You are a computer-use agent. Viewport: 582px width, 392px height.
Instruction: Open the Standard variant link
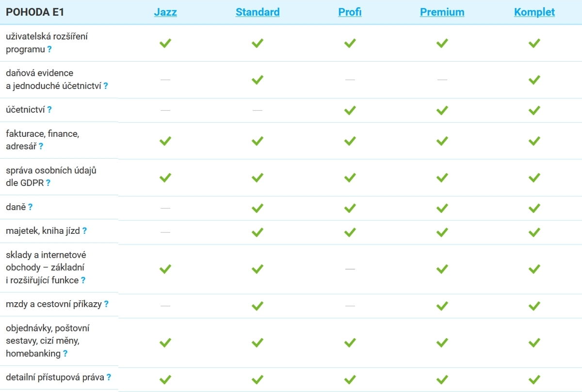click(x=258, y=13)
